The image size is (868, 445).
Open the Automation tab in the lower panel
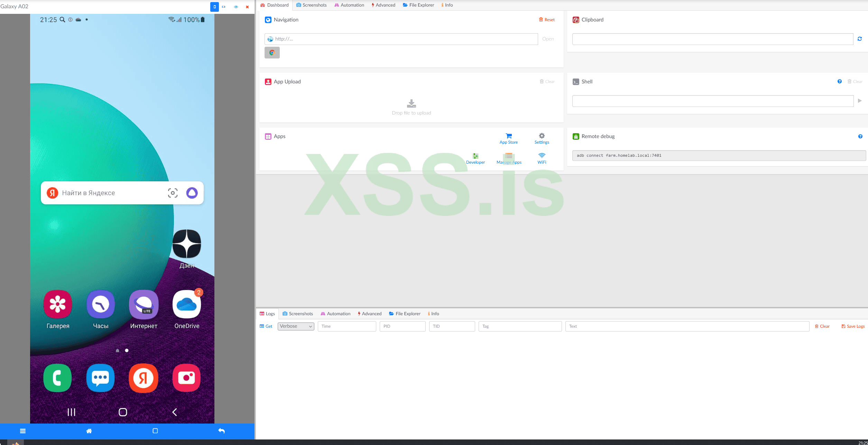click(x=335, y=314)
